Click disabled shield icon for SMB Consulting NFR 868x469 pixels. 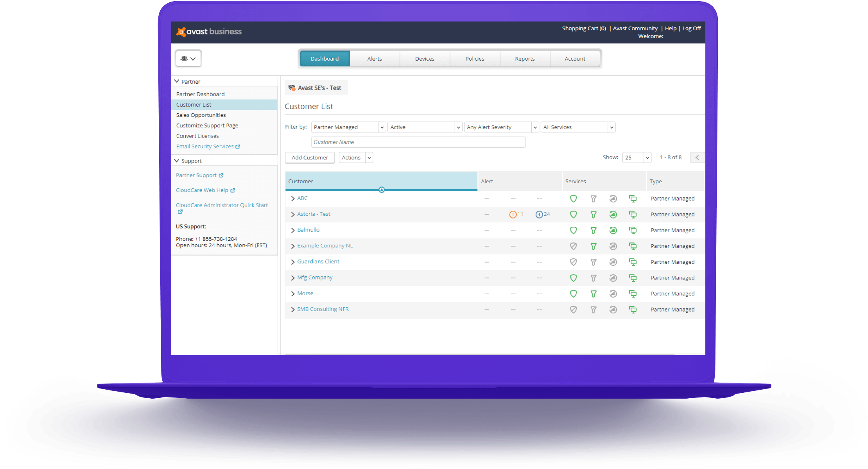point(573,310)
